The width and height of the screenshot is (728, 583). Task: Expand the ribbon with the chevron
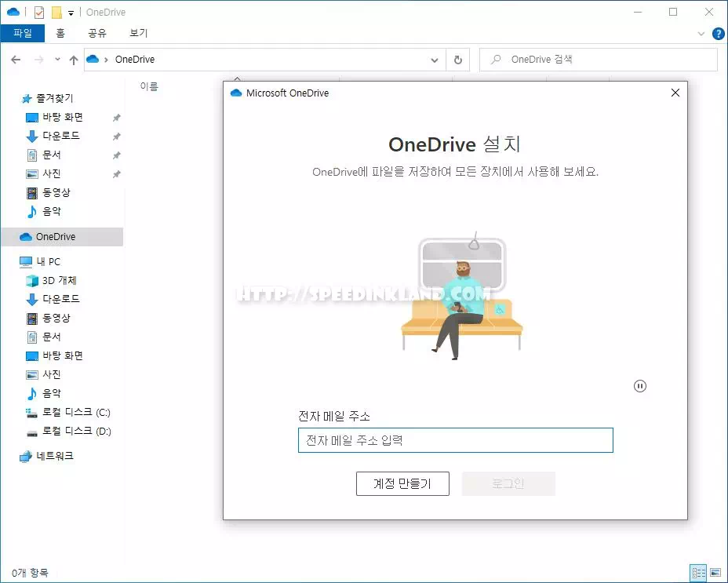[x=701, y=34]
